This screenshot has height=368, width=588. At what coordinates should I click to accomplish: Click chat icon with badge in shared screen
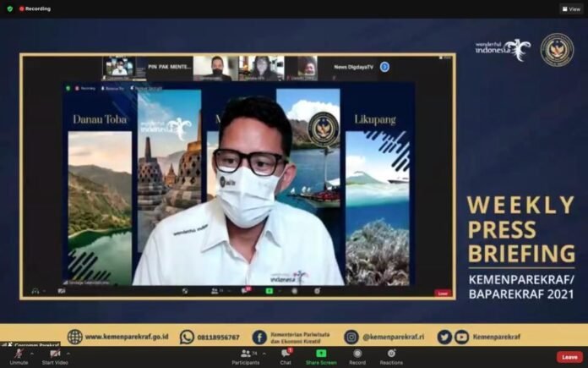point(245,291)
